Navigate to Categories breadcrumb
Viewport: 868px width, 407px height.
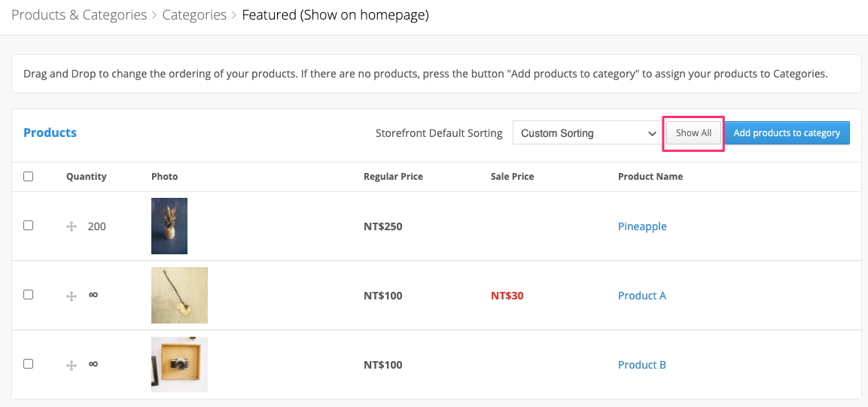tap(194, 15)
